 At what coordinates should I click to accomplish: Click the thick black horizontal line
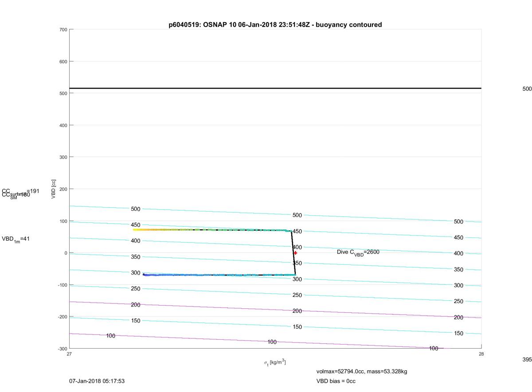pos(275,88)
